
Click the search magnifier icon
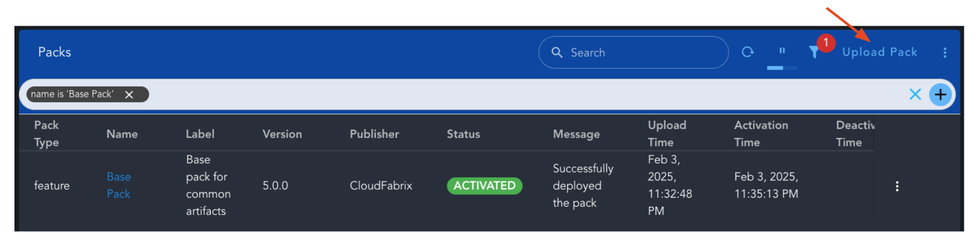[x=557, y=52]
